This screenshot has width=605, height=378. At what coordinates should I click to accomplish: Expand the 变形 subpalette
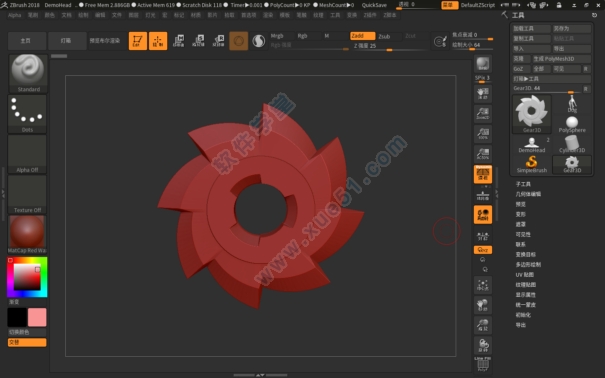coord(521,214)
